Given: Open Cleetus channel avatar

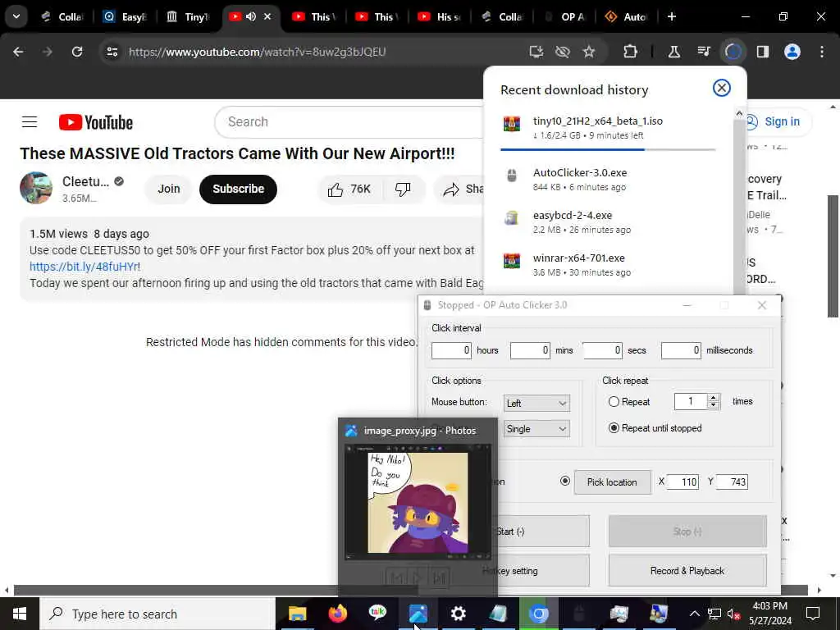Looking at the screenshot, I should 36,188.
